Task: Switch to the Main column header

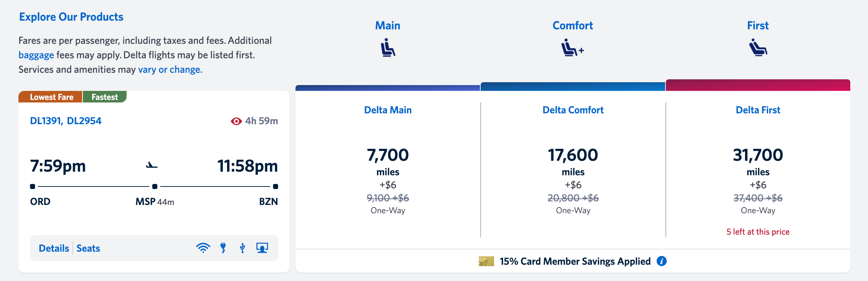Action: [388, 25]
